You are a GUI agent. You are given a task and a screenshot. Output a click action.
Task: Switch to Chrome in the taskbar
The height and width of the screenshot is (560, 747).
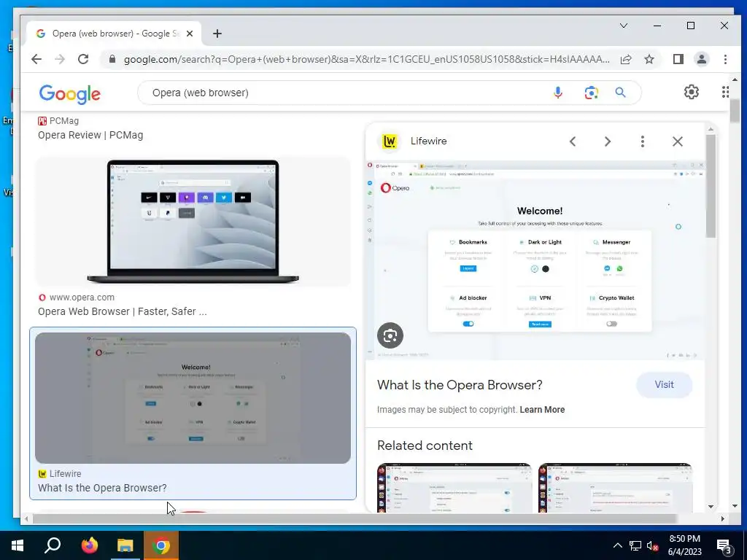pyautogui.click(x=161, y=545)
